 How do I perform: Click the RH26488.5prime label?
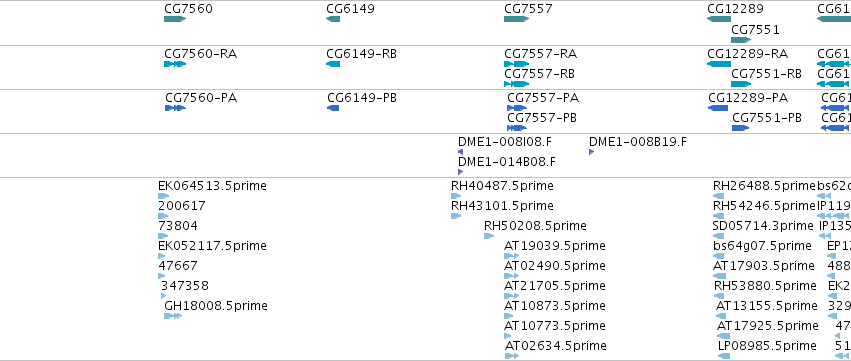[x=764, y=186]
